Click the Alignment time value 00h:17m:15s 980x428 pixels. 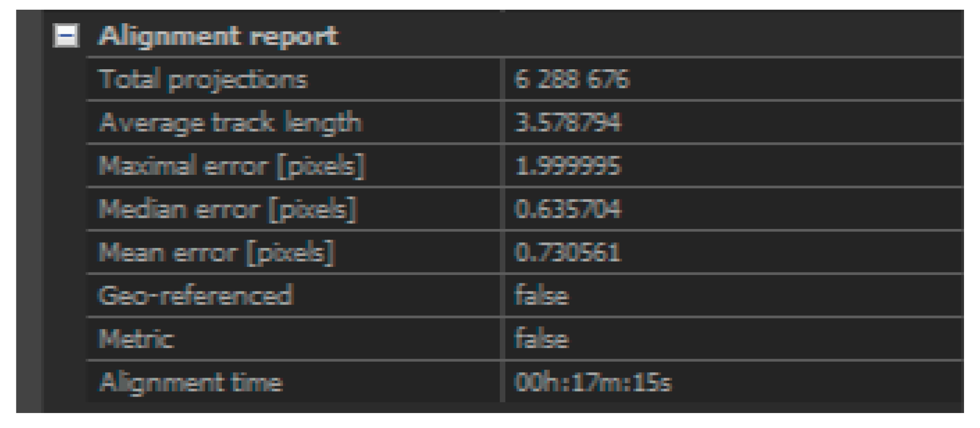click(x=592, y=382)
